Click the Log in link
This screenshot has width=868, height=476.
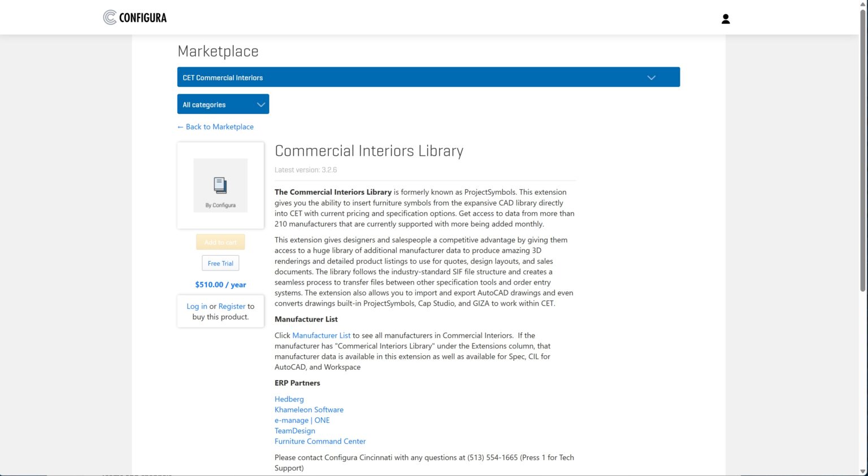pos(197,306)
